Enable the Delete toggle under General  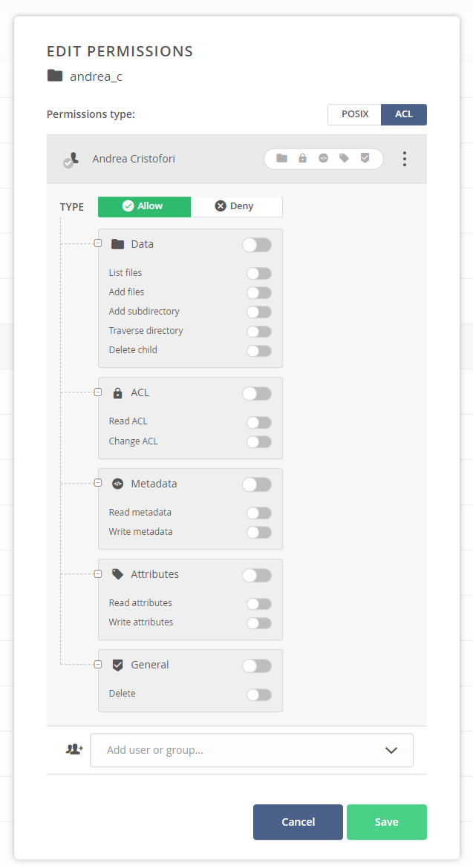(x=259, y=694)
